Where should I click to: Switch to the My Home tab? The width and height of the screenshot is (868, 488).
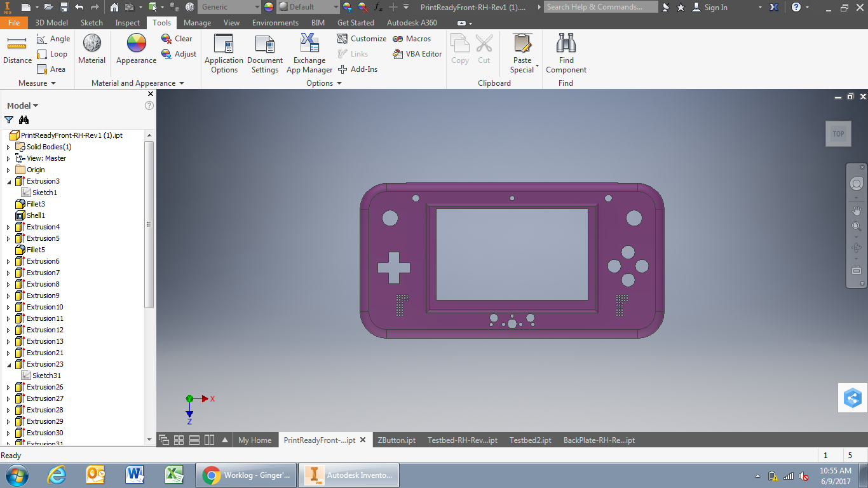tap(255, 440)
